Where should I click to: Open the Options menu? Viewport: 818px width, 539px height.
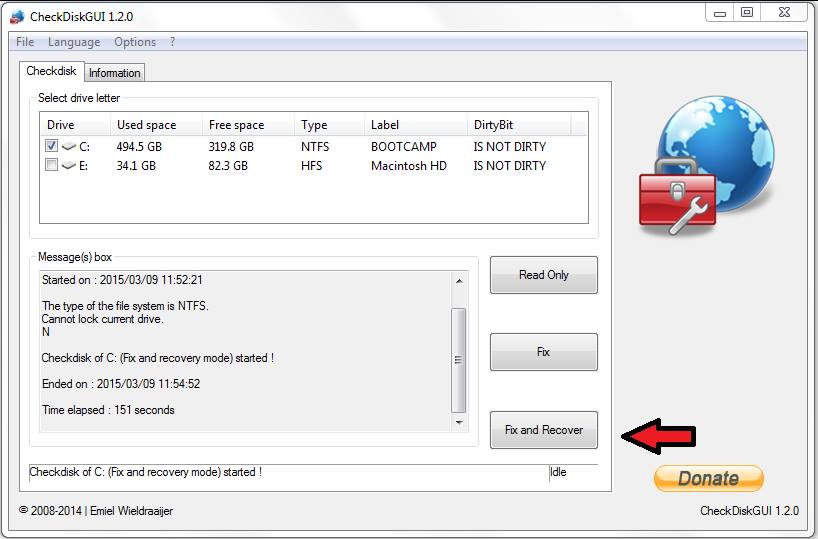(135, 42)
